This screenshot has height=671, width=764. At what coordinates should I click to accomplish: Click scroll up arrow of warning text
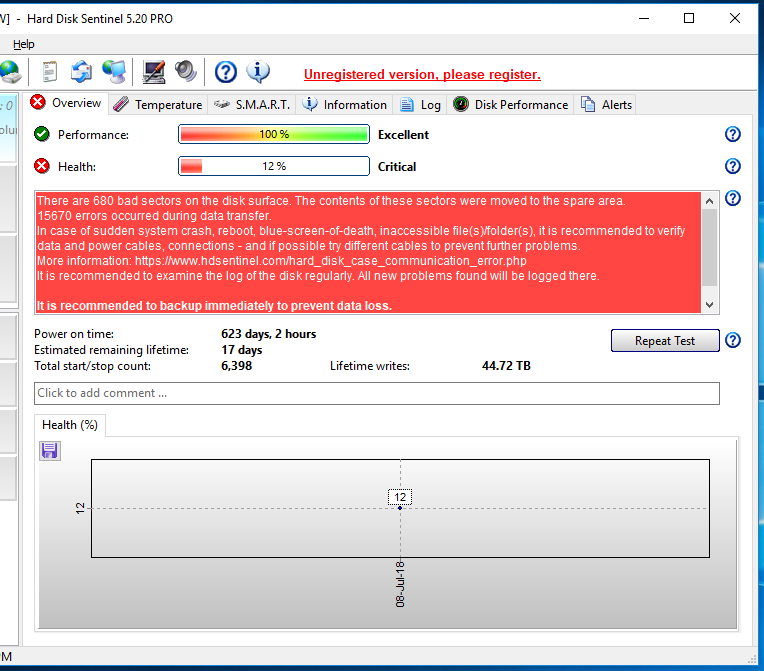click(709, 201)
